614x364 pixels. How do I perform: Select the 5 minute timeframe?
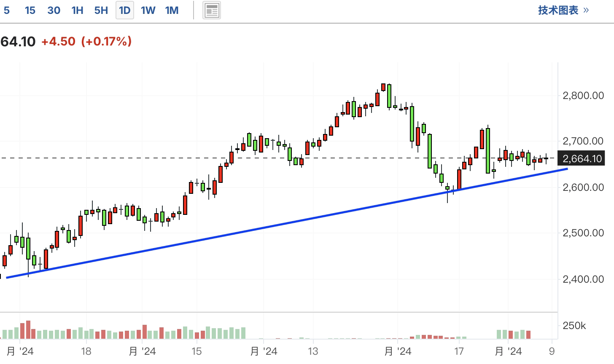coord(6,11)
